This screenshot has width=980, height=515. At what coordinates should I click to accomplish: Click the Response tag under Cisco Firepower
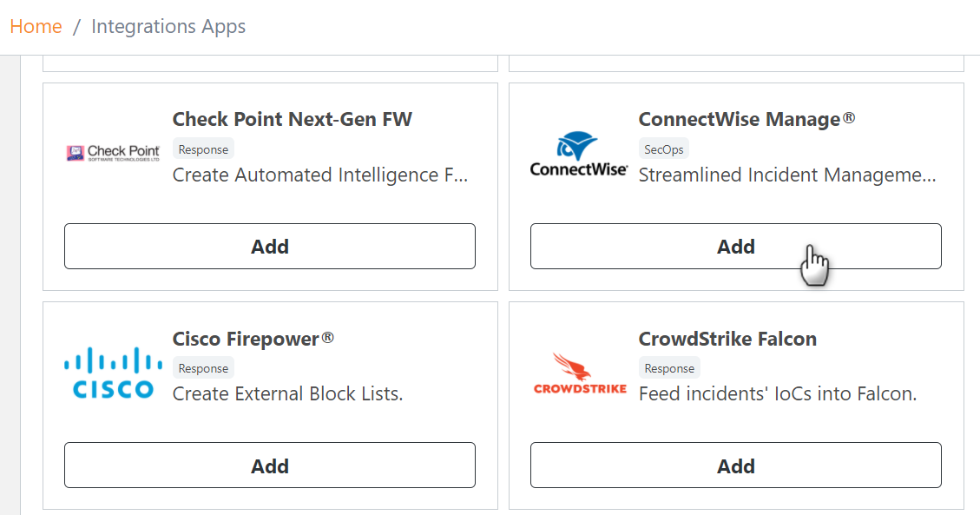(203, 368)
